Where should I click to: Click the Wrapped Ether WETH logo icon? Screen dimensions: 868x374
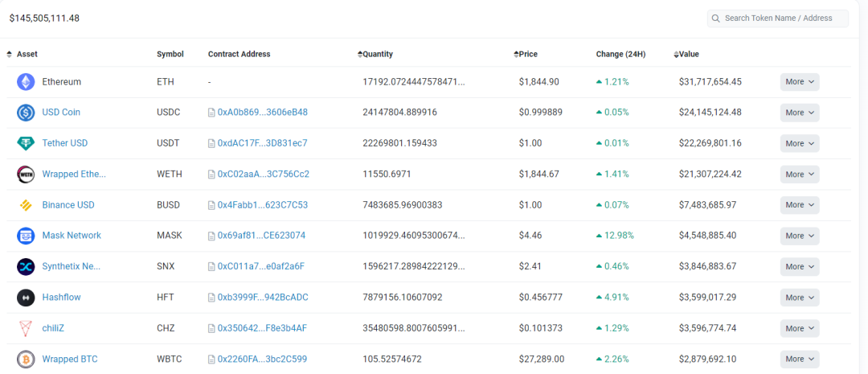[x=26, y=174]
